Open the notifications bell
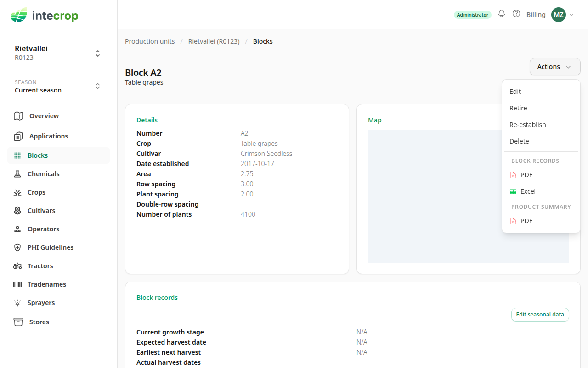588x368 pixels. (502, 14)
